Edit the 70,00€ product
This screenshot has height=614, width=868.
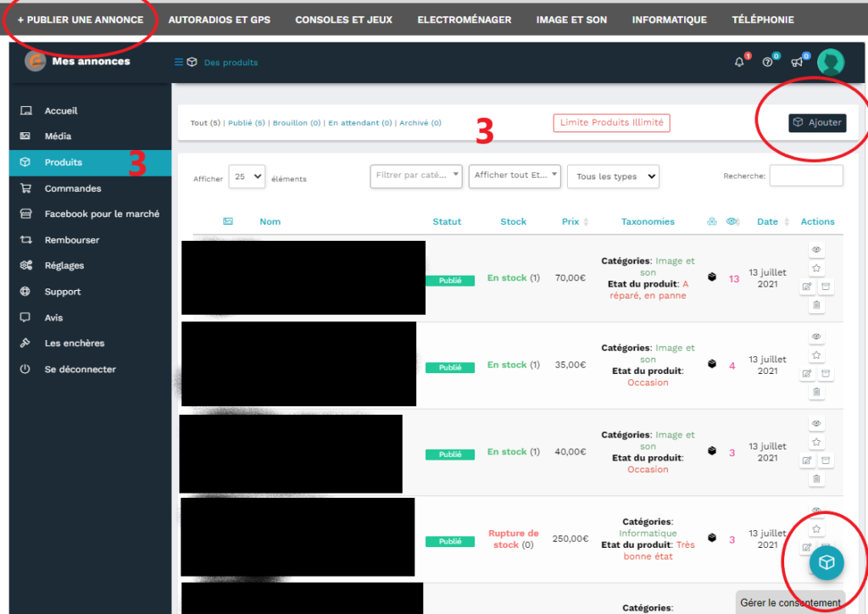coord(807,287)
